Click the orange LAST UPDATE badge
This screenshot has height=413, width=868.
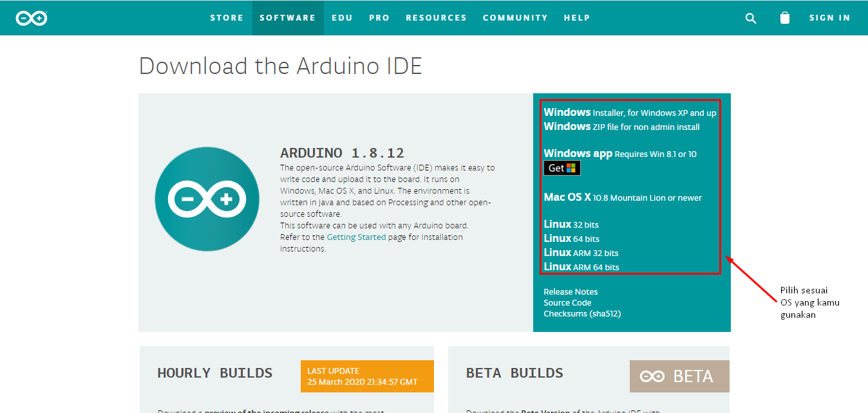coord(366,376)
